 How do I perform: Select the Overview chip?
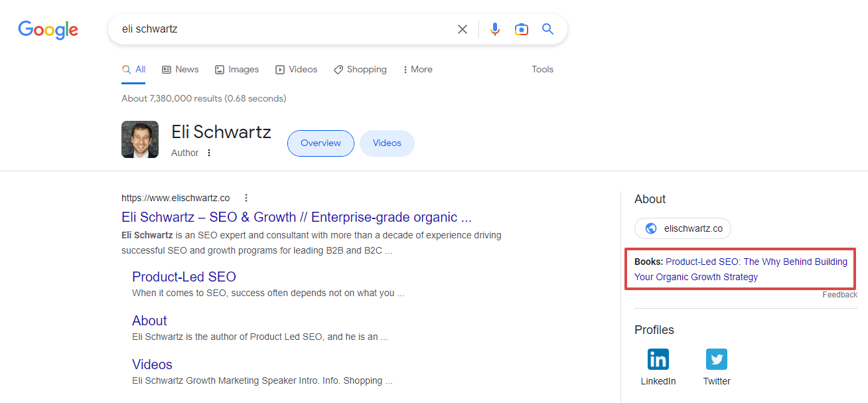[321, 143]
